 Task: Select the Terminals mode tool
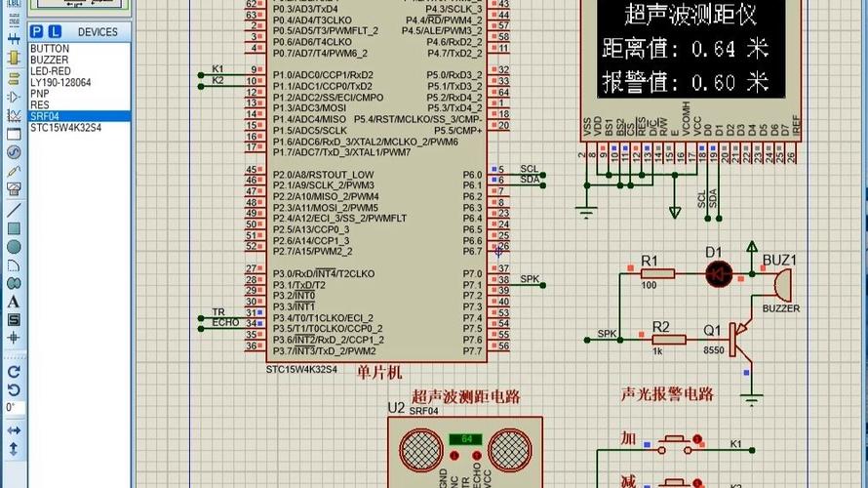14,79
